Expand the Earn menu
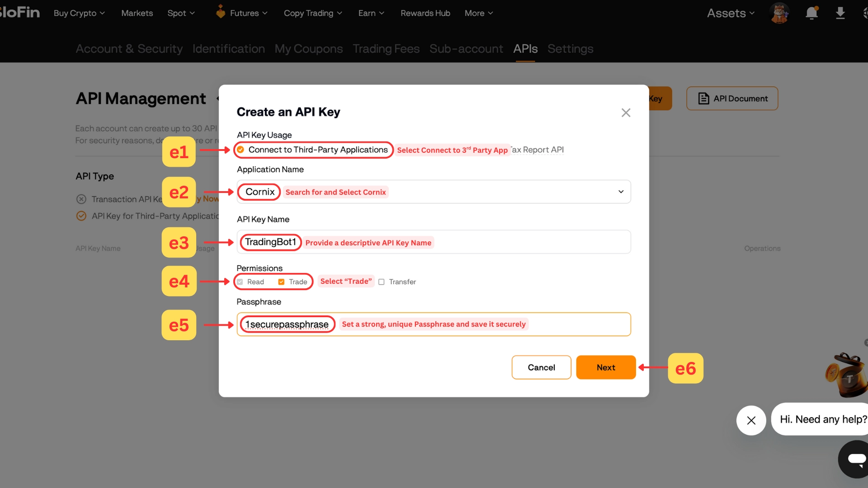 [371, 13]
